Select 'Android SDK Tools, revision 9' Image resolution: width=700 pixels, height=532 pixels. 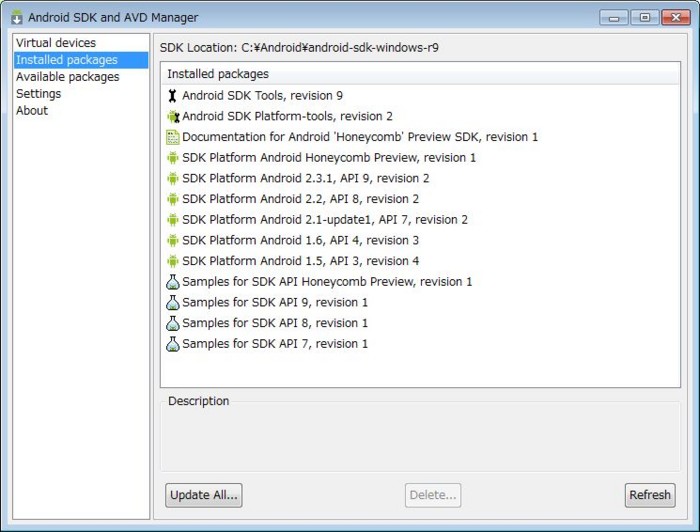262,96
